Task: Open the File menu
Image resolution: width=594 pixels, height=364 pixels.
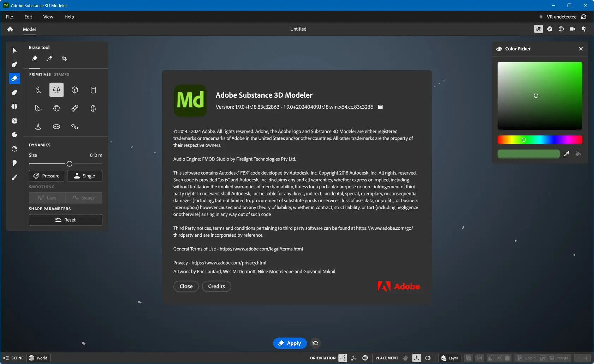Action: [x=10, y=17]
